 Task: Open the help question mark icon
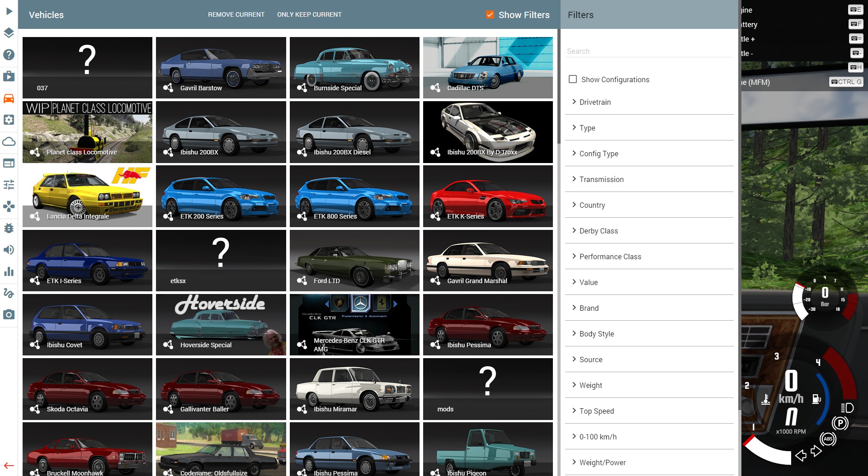pyautogui.click(x=9, y=55)
